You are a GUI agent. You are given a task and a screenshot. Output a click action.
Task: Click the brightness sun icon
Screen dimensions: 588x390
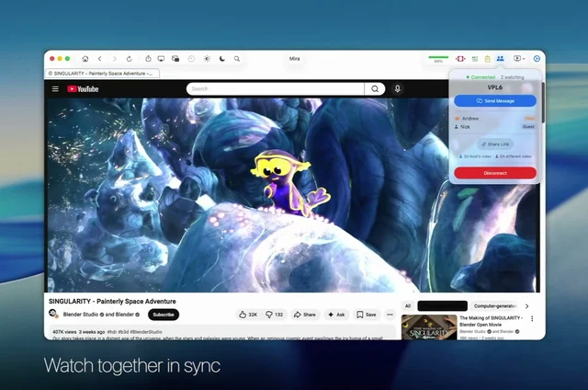(207, 59)
